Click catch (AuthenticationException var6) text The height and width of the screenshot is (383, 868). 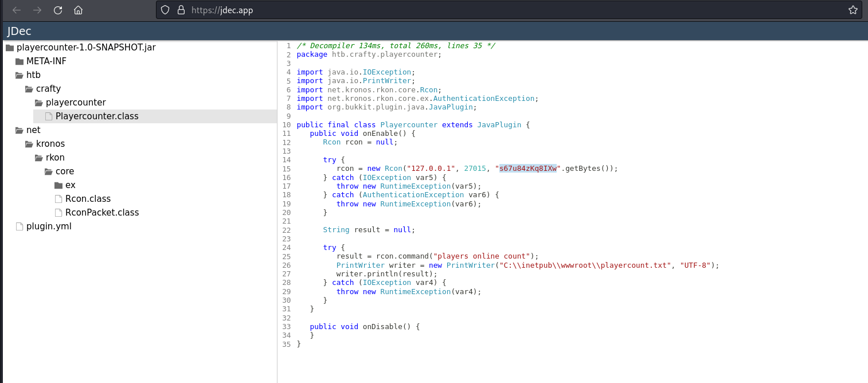click(x=411, y=195)
